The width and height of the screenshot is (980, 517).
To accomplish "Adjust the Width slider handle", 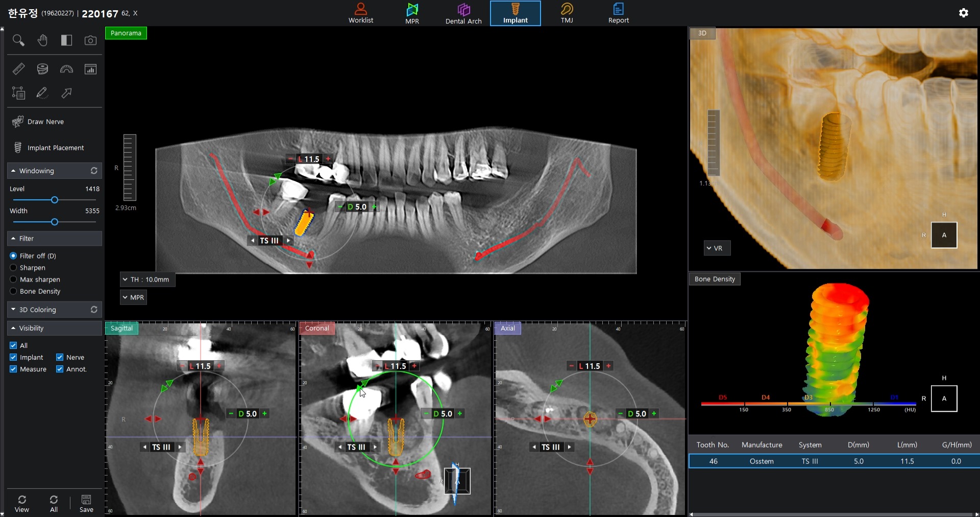I will click(55, 222).
